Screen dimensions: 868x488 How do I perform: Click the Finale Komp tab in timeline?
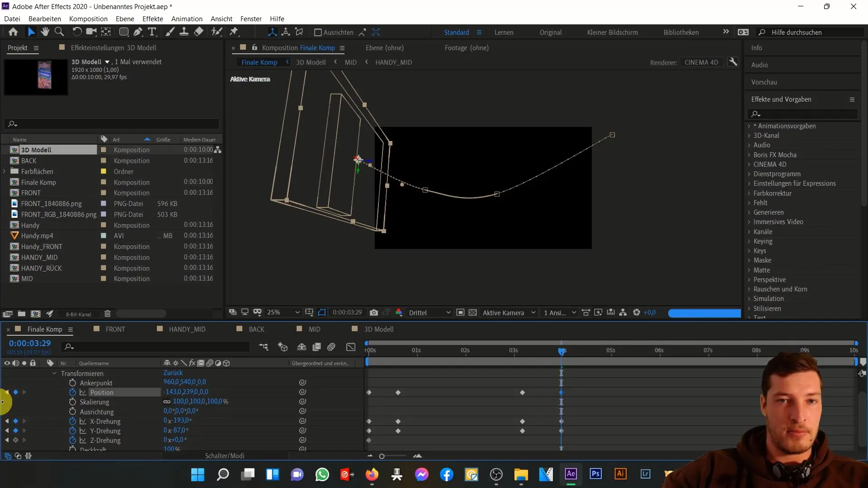45,329
